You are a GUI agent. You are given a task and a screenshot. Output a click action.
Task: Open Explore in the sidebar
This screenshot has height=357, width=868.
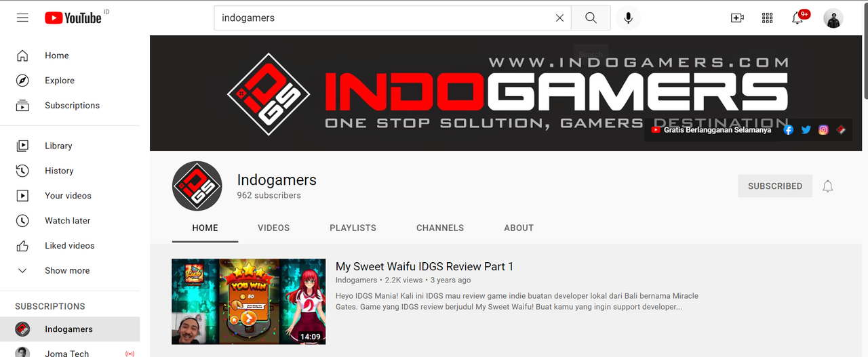pos(70,81)
